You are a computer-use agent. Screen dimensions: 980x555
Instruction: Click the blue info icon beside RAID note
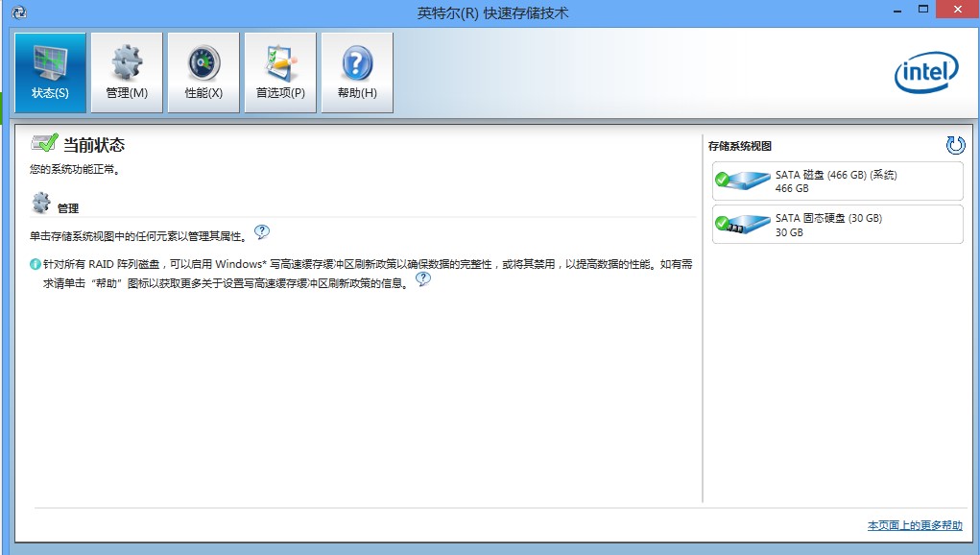pos(35,264)
